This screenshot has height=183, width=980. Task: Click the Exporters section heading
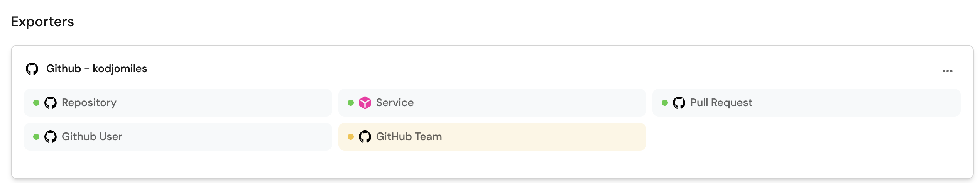point(42,22)
